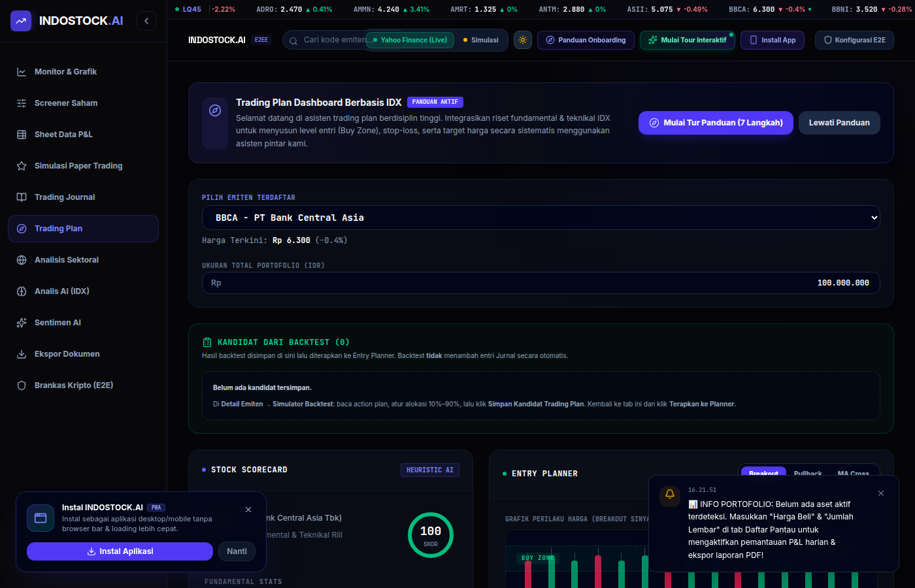The image size is (915, 588).
Task: Dismiss install prompt with Nanti
Action: [x=237, y=551]
